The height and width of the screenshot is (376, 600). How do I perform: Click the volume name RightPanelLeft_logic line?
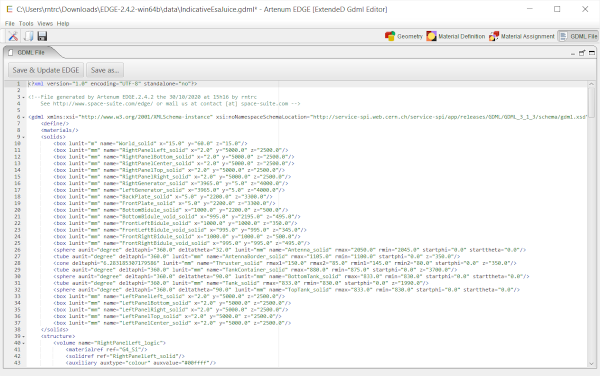[x=109, y=343]
